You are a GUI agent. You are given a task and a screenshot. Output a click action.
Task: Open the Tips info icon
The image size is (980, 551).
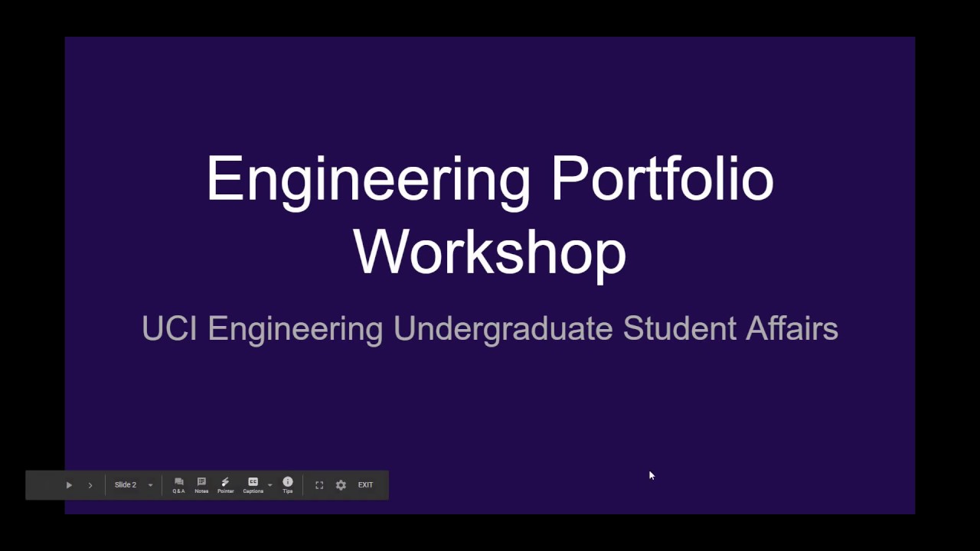[288, 485]
